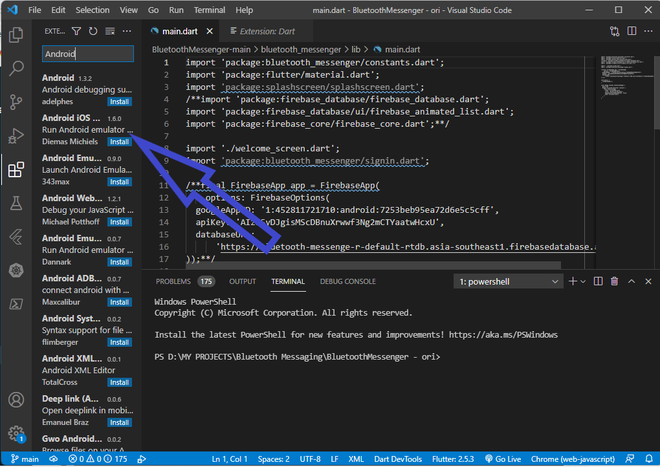
Task: Click the extensions search field containing Android
Action: 88,54
